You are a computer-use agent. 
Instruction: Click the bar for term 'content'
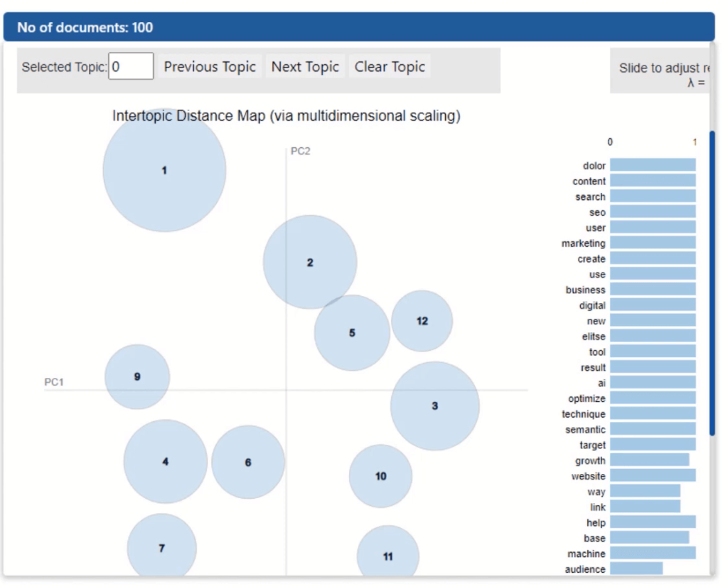[653, 180]
